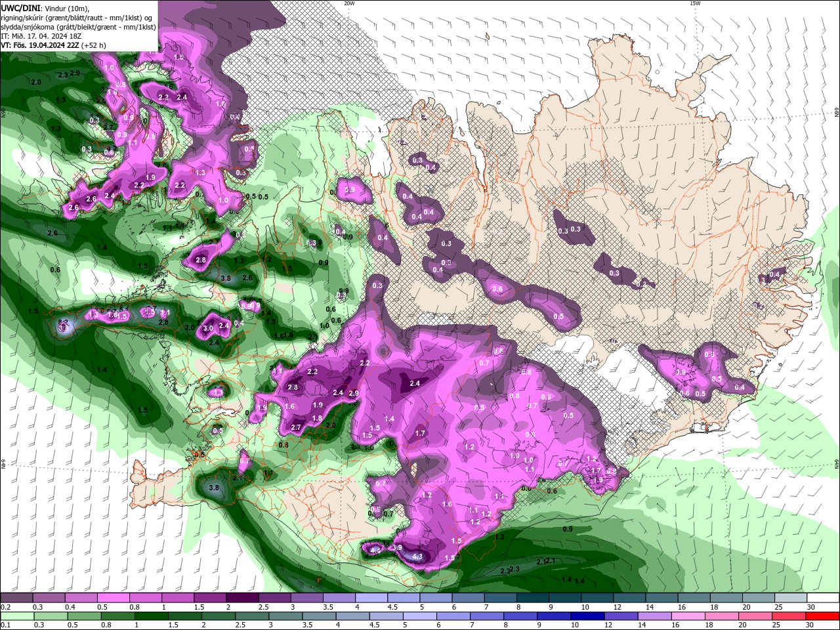840x630 pixels.
Task: Click the pale grey snow swatch for 25
Action: 790,598
